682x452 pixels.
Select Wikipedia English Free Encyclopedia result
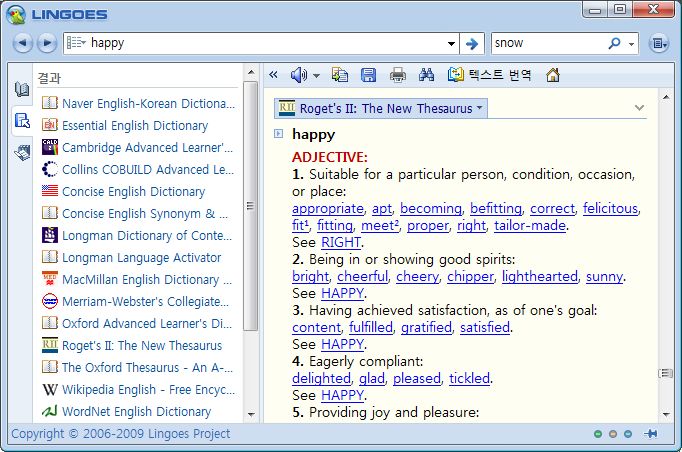pos(138,389)
